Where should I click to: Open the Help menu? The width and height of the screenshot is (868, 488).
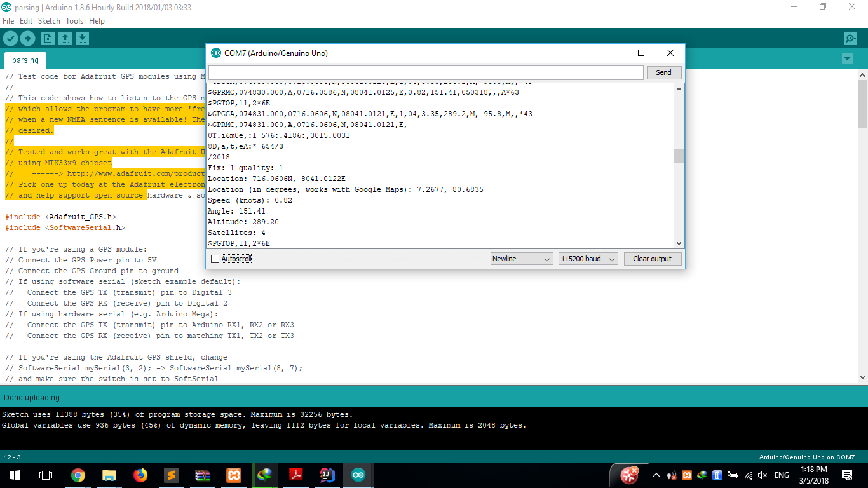tap(97, 21)
